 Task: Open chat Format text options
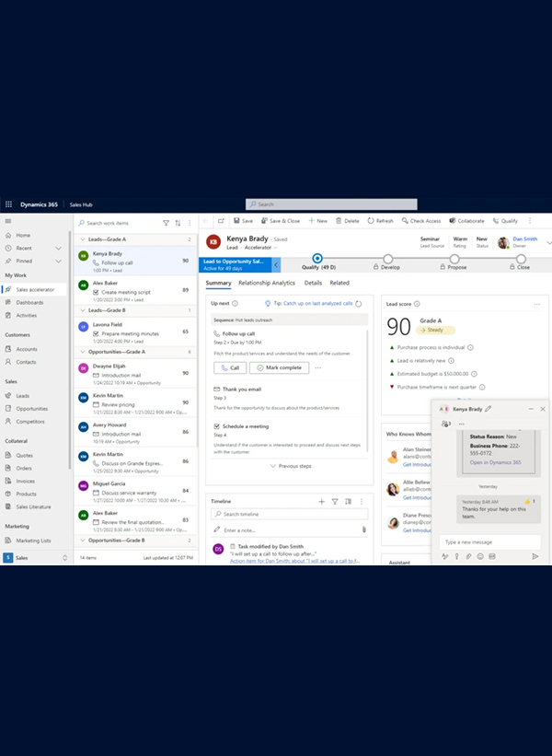444,556
